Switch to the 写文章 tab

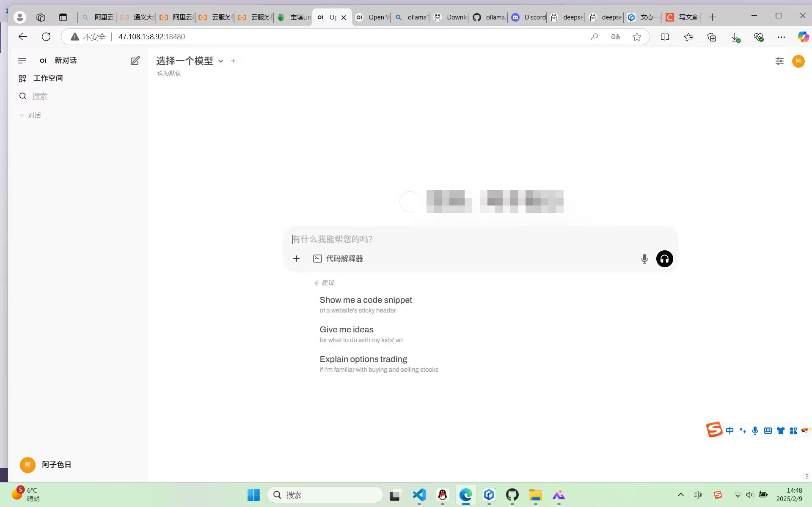pyautogui.click(x=682, y=17)
